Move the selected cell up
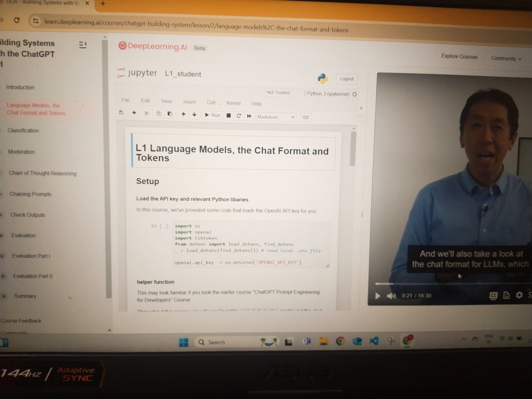This screenshot has height=399, width=532. pos(183,114)
